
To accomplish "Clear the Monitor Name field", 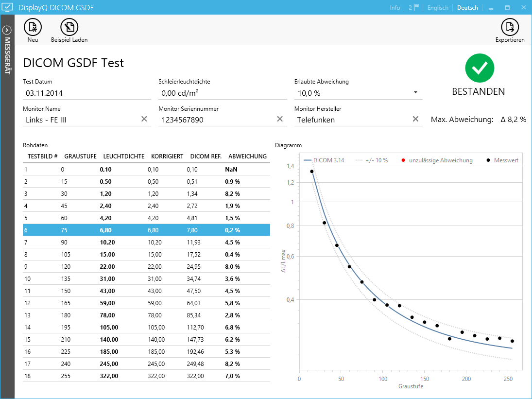I will coord(144,119).
